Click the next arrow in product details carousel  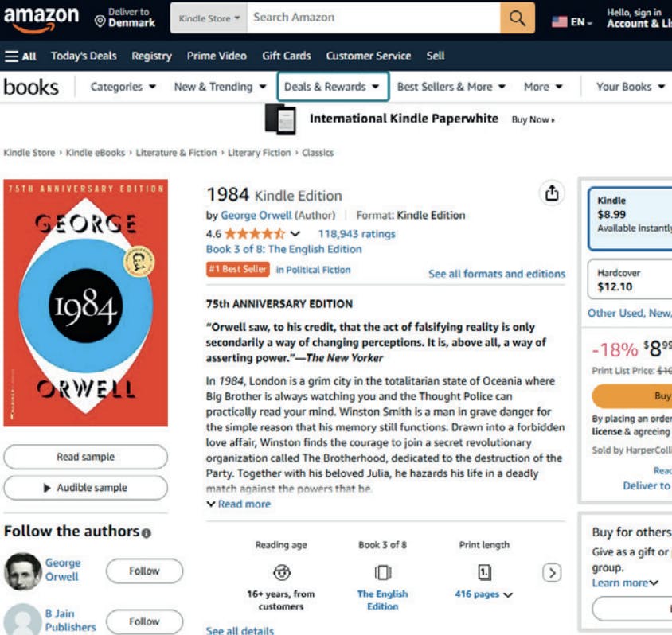[552, 572]
